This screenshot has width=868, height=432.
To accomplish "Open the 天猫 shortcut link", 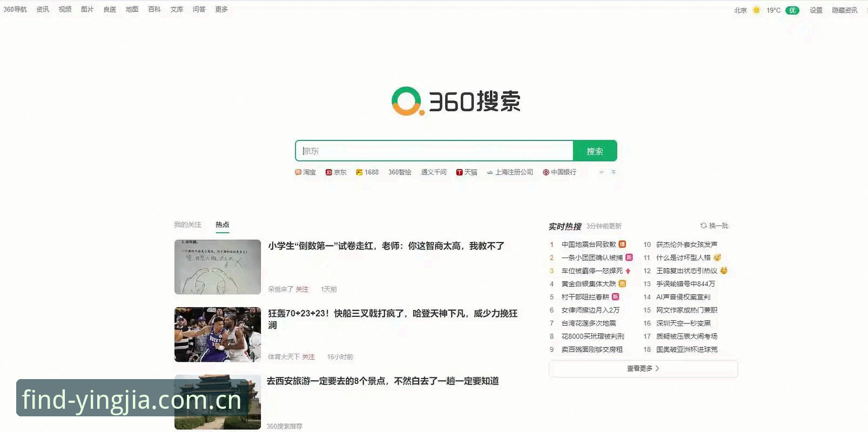I will (x=467, y=172).
